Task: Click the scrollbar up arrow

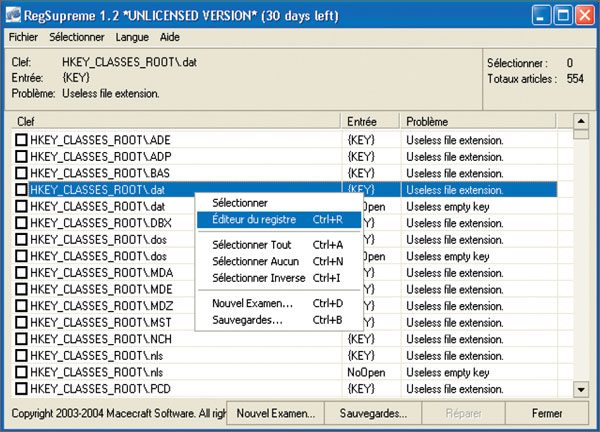Action: point(580,121)
